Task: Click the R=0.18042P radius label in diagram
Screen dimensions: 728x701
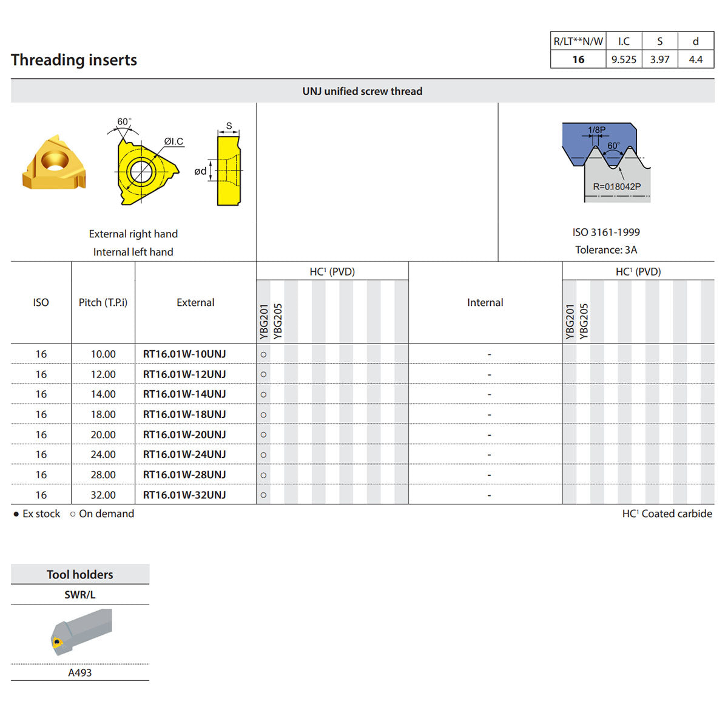Action: coord(617,186)
